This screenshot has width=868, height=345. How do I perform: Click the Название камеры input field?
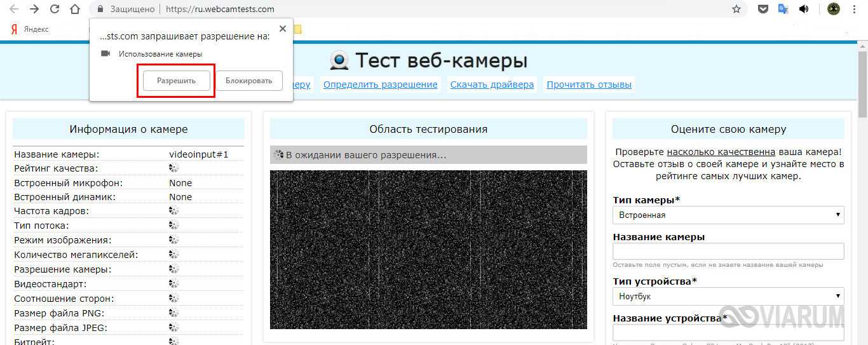(728, 251)
